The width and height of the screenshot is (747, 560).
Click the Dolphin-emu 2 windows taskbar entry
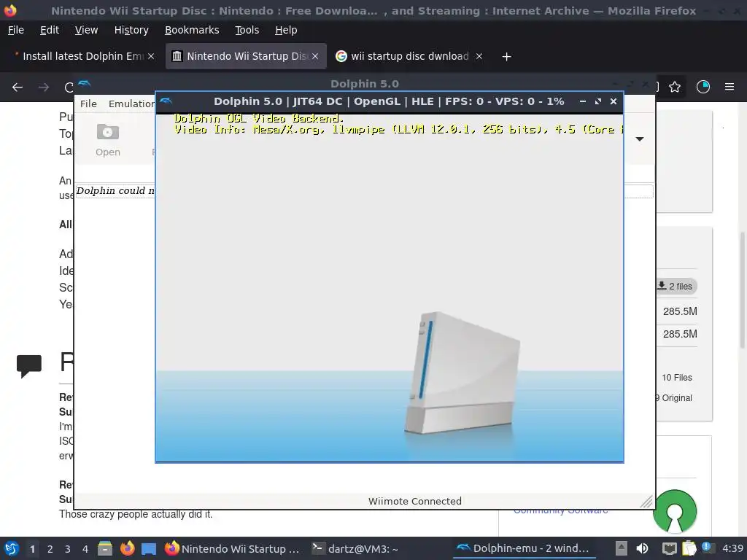click(523, 548)
